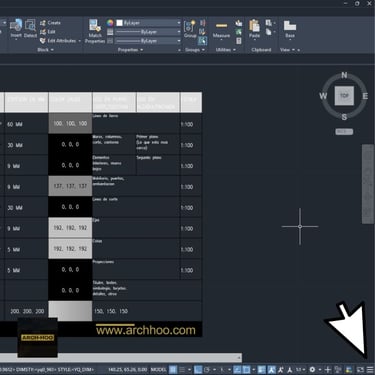Expand the Groups panel title
This screenshot has width=375, height=375.
point(195,50)
